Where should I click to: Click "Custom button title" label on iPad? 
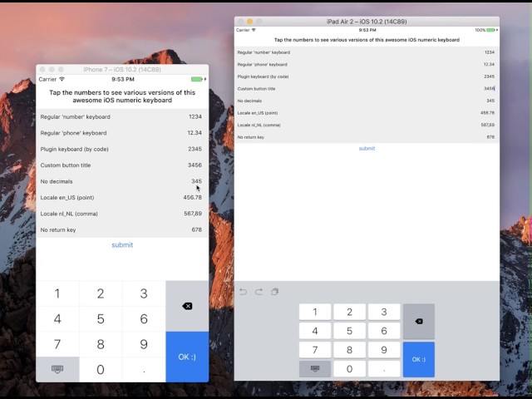[256, 89]
